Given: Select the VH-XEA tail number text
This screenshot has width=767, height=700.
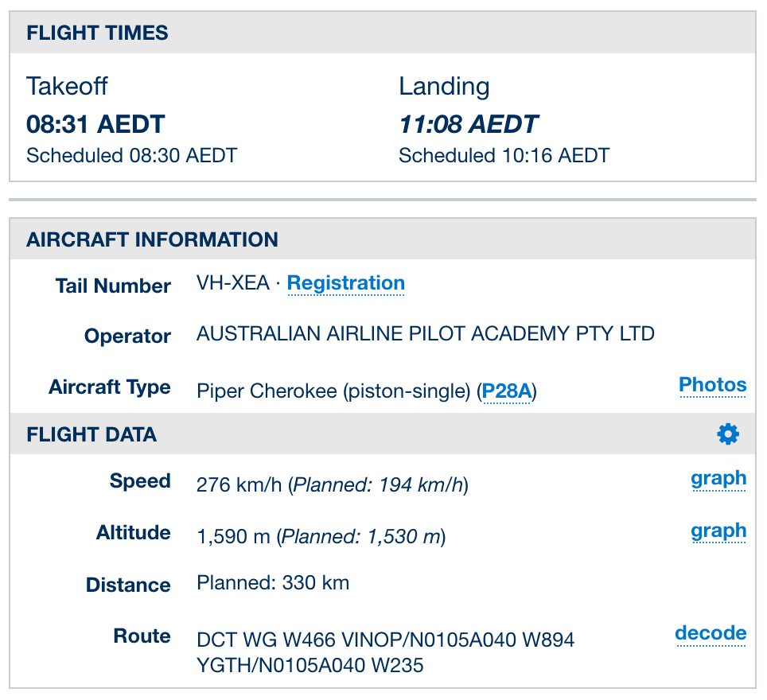Looking at the screenshot, I should point(232,284).
